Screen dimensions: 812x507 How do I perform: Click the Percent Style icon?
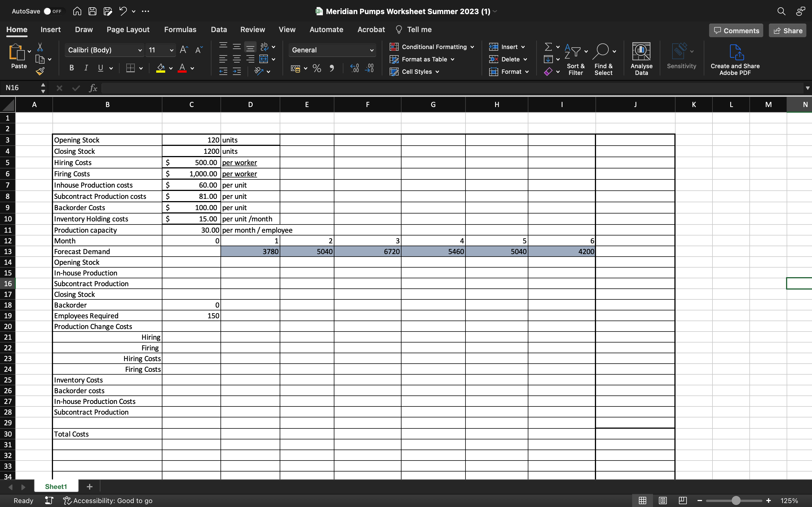[316, 68]
